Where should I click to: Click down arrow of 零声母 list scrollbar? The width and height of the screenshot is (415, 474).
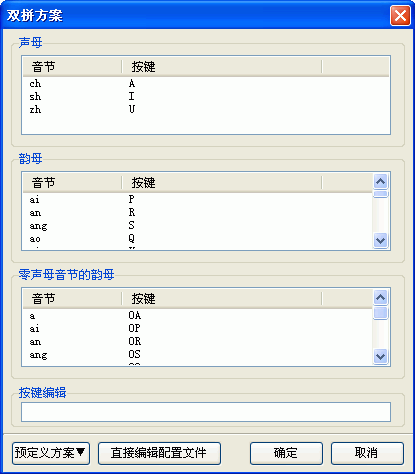380,356
